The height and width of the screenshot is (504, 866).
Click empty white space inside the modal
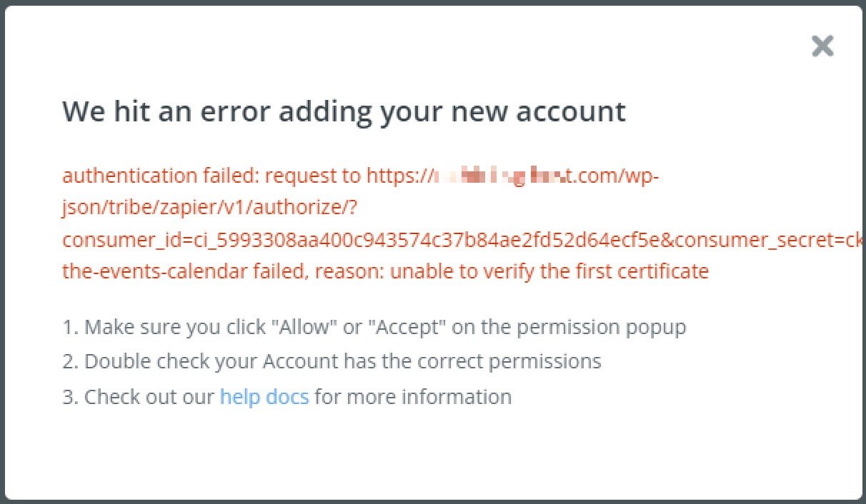pyautogui.click(x=429, y=457)
